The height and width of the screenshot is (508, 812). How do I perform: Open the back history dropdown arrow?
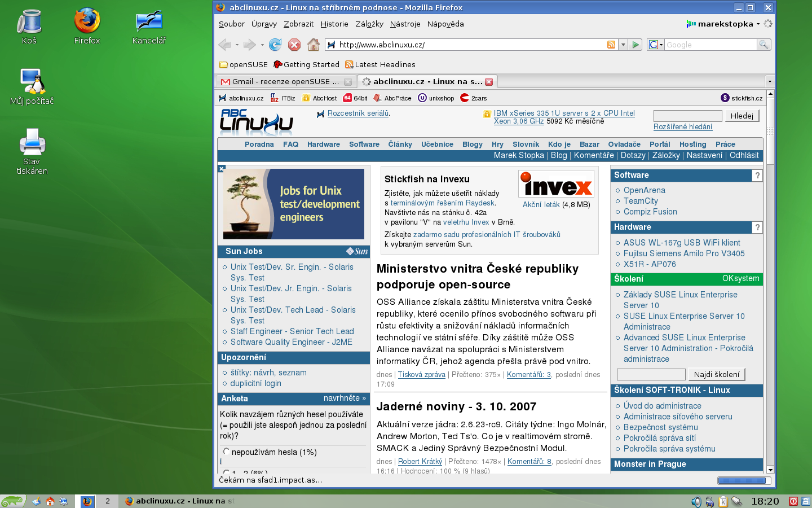coord(237,45)
